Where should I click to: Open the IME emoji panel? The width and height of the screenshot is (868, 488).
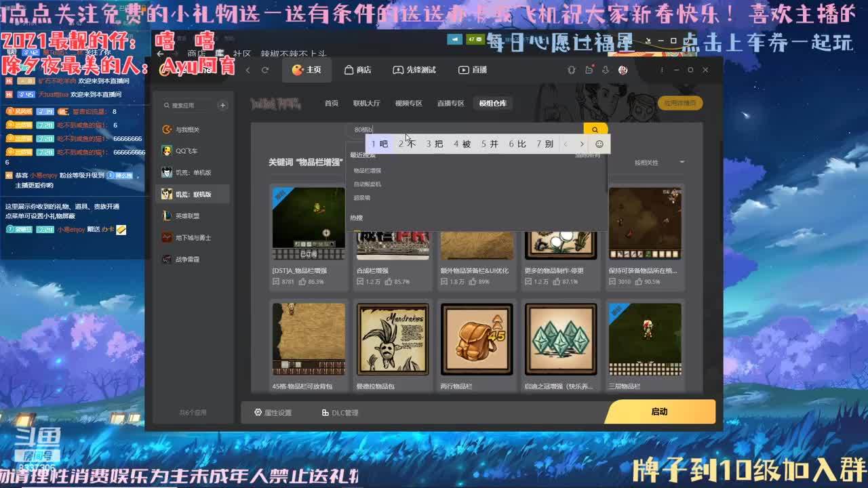[x=599, y=144]
